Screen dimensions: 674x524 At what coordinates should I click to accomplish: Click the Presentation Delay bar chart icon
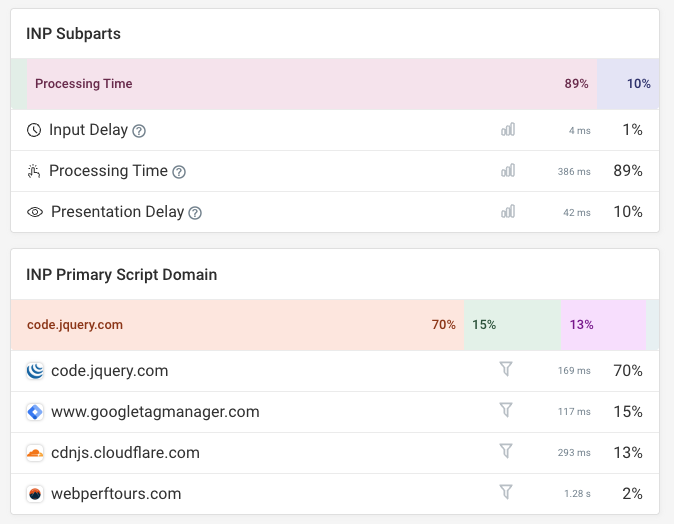(x=508, y=212)
